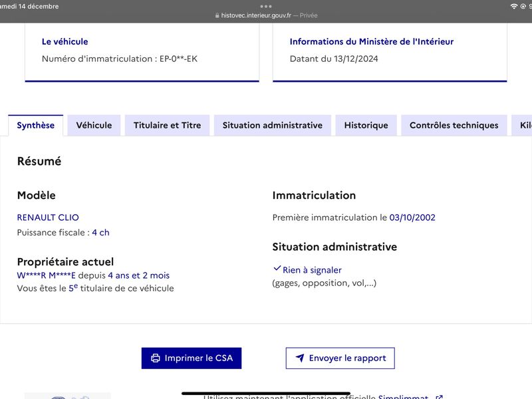Click the Modèle heading
Screen dimensions: 532x399
point(37,195)
